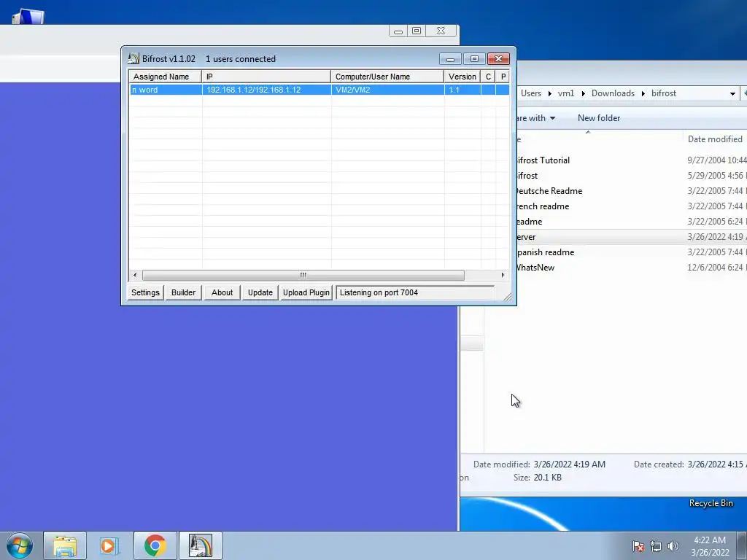747x560 pixels.
Task: Click the P column header
Action: click(503, 77)
